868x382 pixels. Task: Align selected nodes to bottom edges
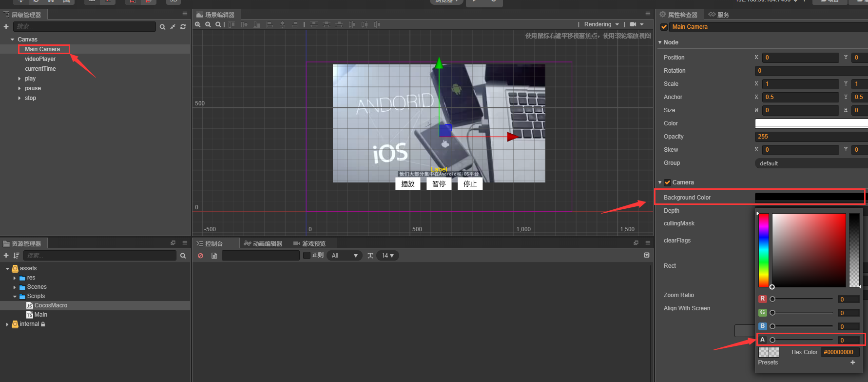tap(257, 24)
